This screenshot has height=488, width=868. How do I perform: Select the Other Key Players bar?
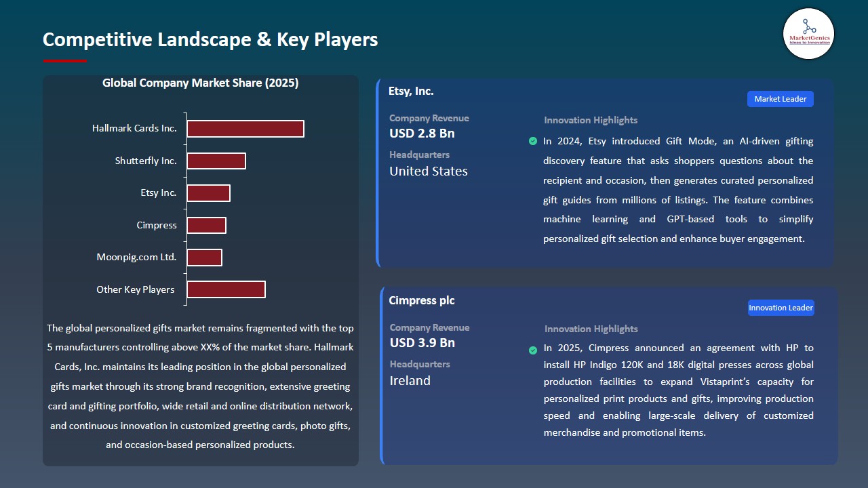coord(226,289)
